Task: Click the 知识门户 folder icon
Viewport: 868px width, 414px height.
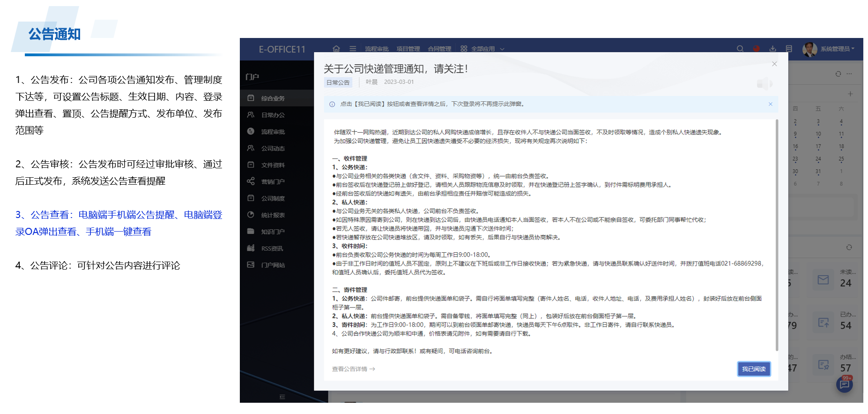Action: point(251,231)
